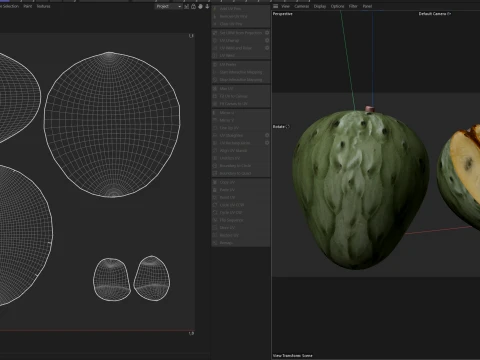This screenshot has width=480, height=360.
Task: Open the UV Weld and Relax options gear
Action: pyautogui.click(x=267, y=48)
